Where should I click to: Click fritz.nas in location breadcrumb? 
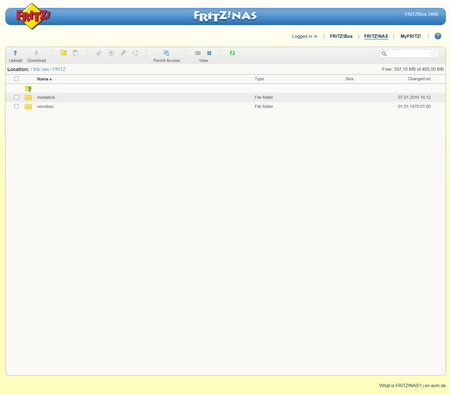[41, 69]
